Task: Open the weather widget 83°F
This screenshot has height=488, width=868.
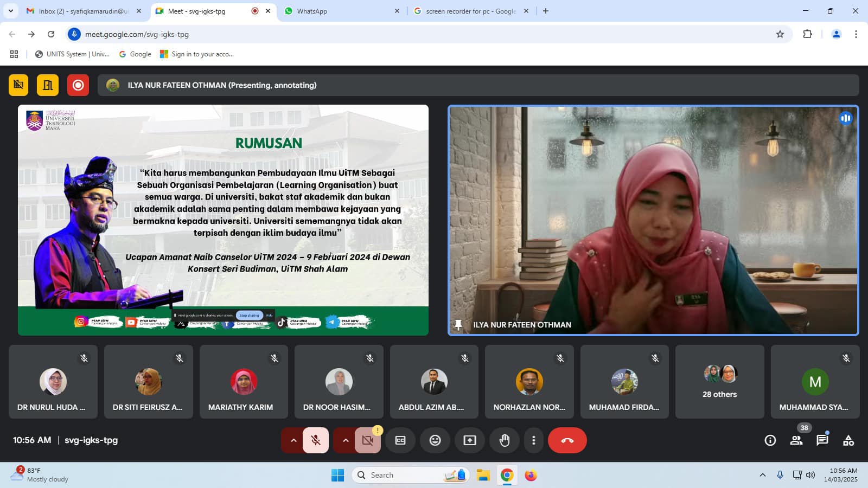Action: click(x=40, y=475)
